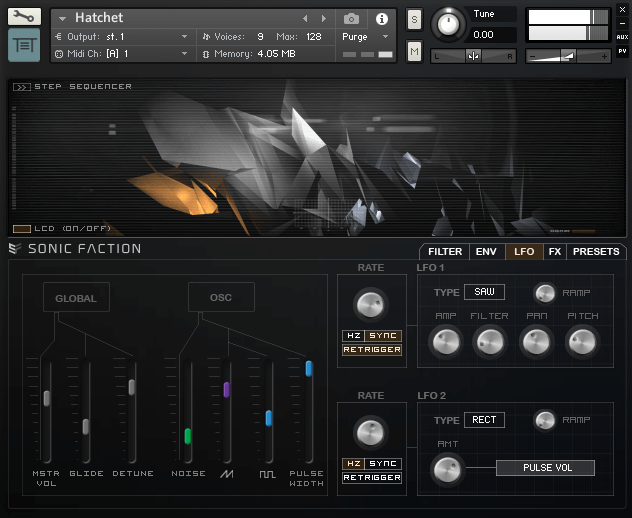Click the volume plus icon
This screenshot has height=518, width=632.
click(604, 56)
